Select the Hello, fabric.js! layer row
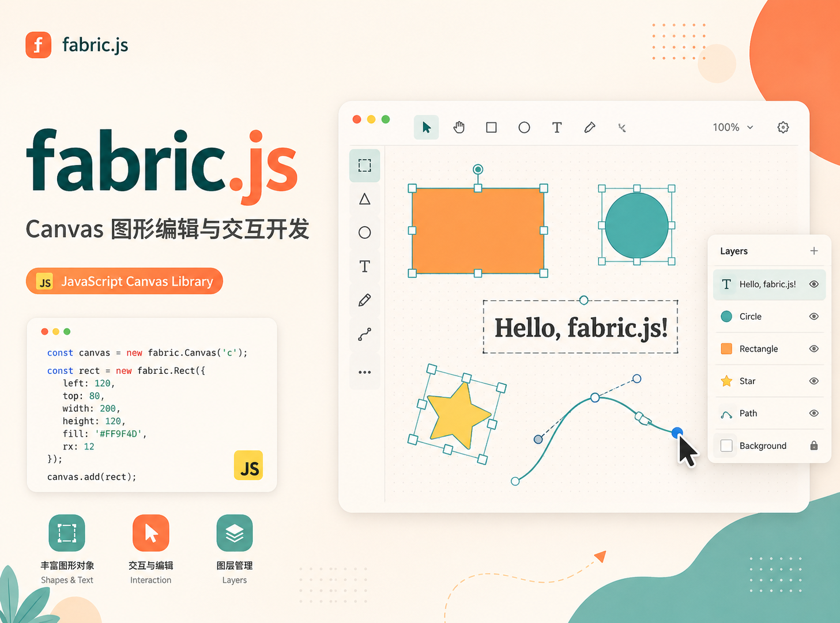Screen dimensions: 840x623 (x=769, y=284)
